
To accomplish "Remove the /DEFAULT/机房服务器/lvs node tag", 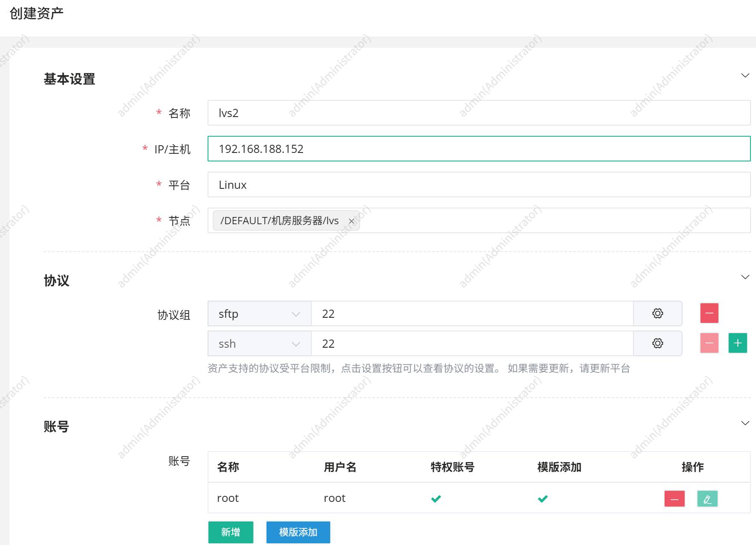I will click(x=352, y=221).
